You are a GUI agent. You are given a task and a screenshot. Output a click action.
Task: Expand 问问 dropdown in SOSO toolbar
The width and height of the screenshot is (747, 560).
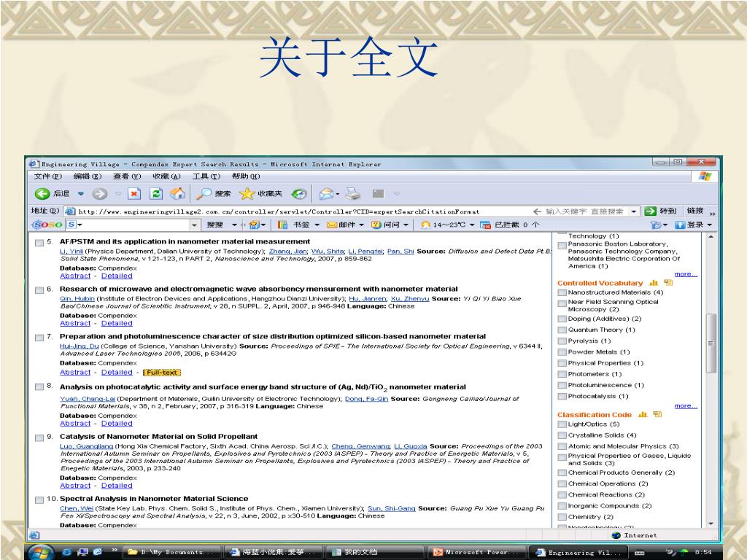[x=406, y=225]
